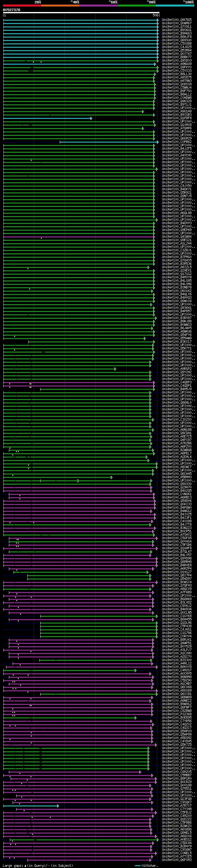
Task: Click the AV527378 query sequence name
Action: pyautogui.click(x=11, y=10)
